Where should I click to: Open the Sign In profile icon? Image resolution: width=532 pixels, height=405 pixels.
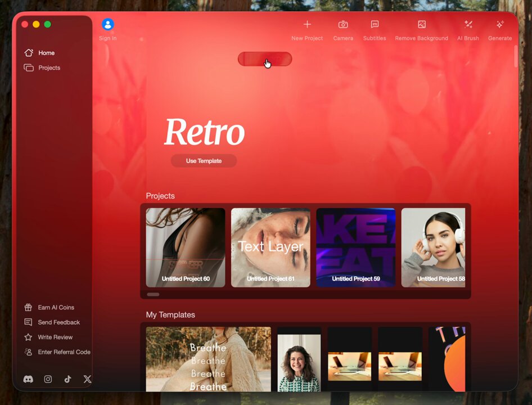(107, 24)
